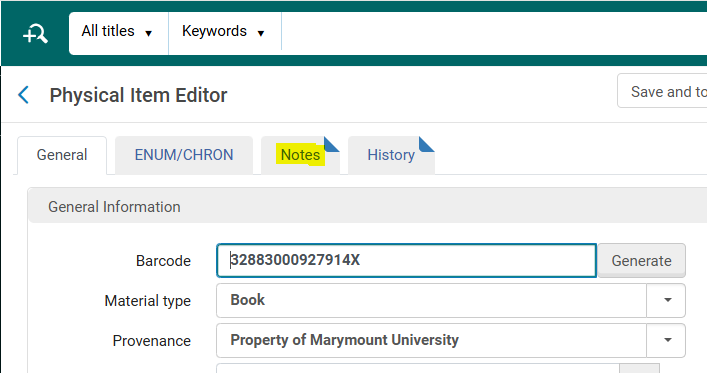Open the Keywords search field dropdown
Image resolution: width=707 pixels, height=373 pixels.
pos(225,32)
